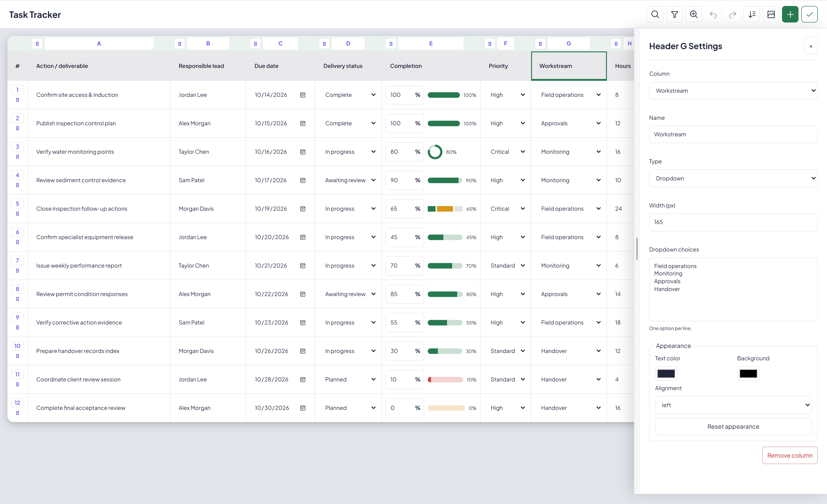Click the Name field containing Workstream

pos(733,134)
